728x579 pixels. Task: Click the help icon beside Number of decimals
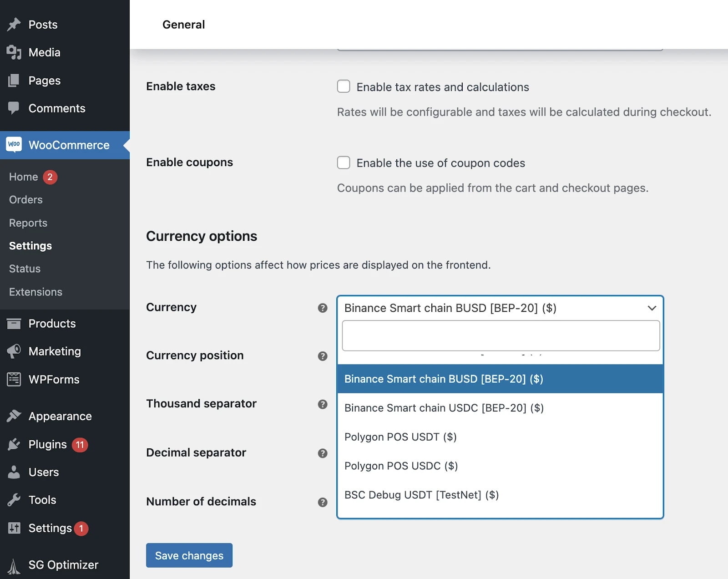323,502
